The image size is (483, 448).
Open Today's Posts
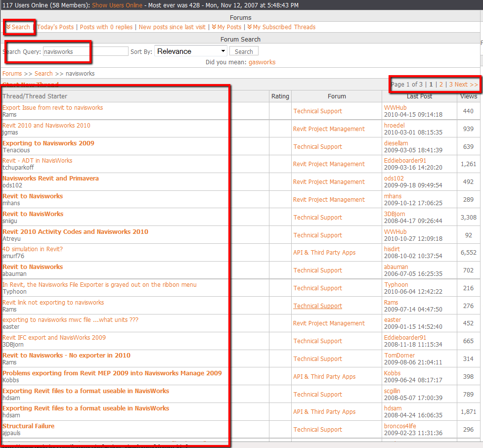[55, 27]
